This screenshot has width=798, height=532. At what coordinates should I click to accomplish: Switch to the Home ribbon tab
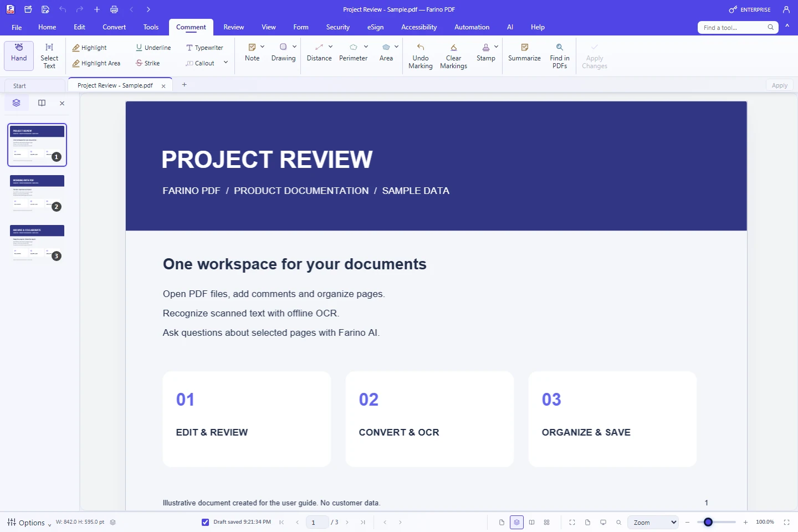click(x=47, y=27)
